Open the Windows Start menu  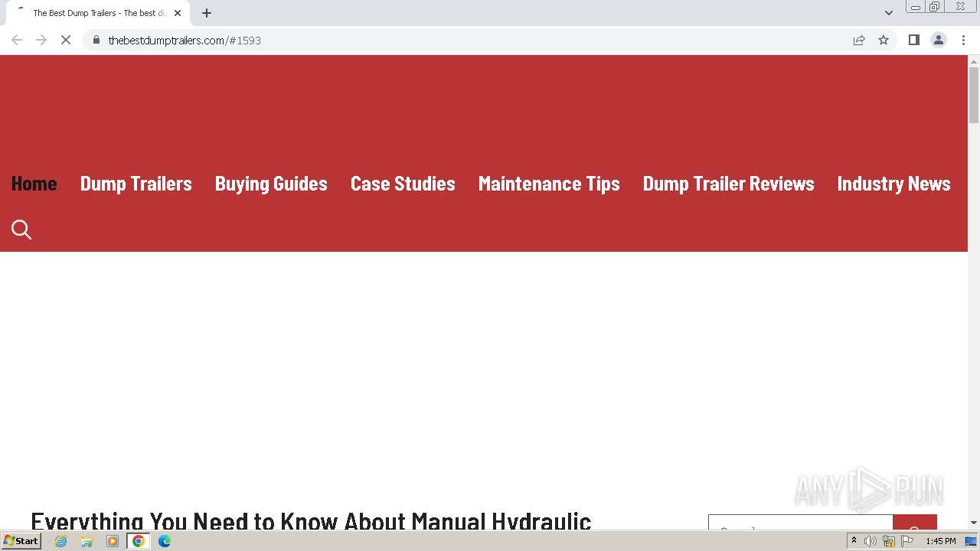[21, 541]
